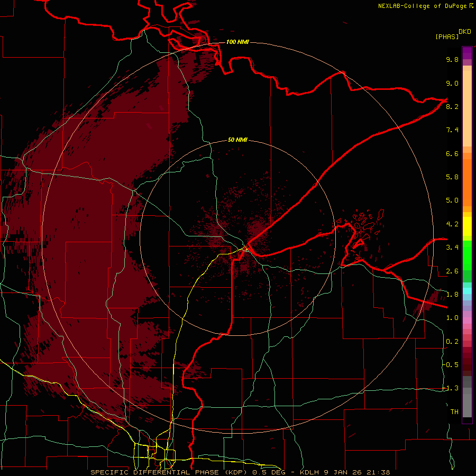Viewport: 476px width, 476px height.
Task: Select the 1.0 scale value
Action: [x=452, y=318]
